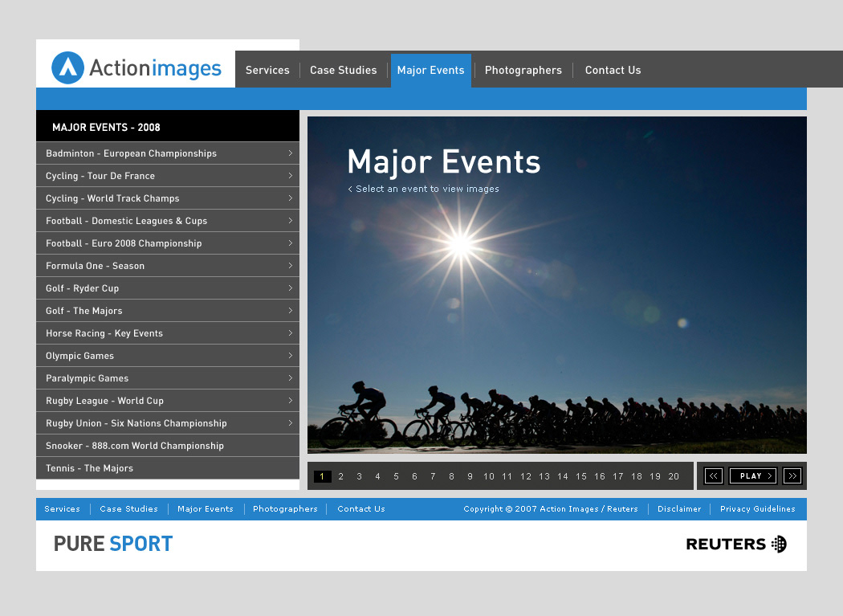The height and width of the screenshot is (616, 843).
Task: Click the Action Images logo
Action: pyautogui.click(x=136, y=68)
